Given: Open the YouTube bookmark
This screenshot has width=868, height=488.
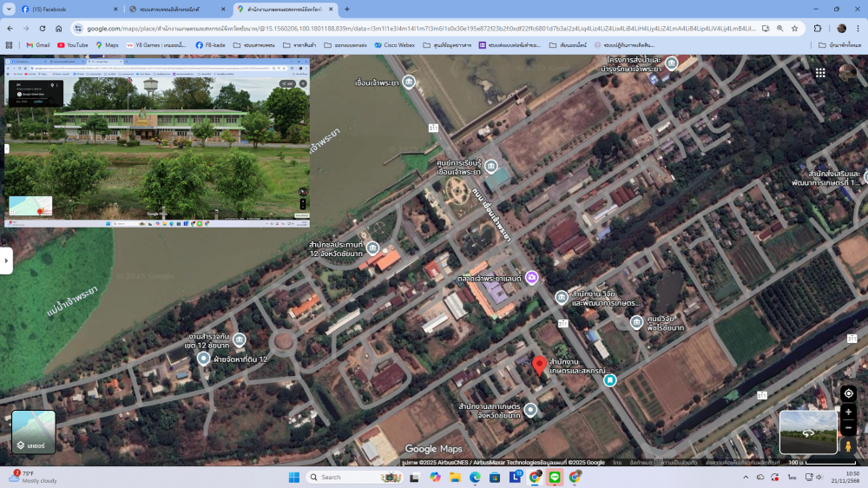Looking at the screenshot, I should point(71,45).
